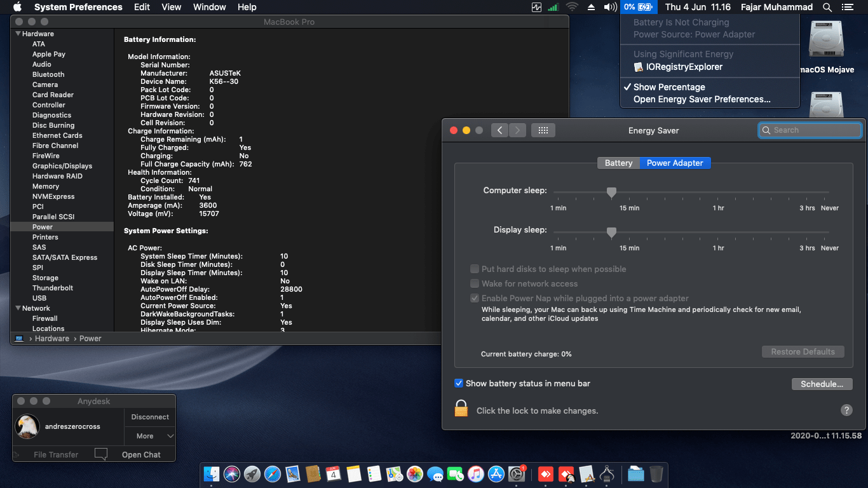Open Launchpad rocket icon in Dock

pos(252,474)
